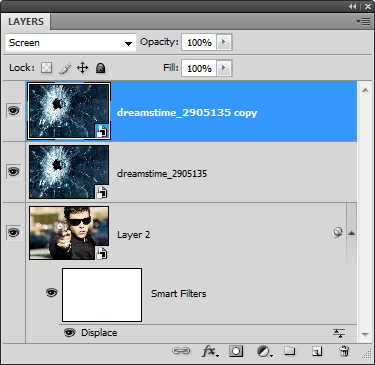
Task: Toggle Lock transparent pixels
Action: click(x=46, y=68)
